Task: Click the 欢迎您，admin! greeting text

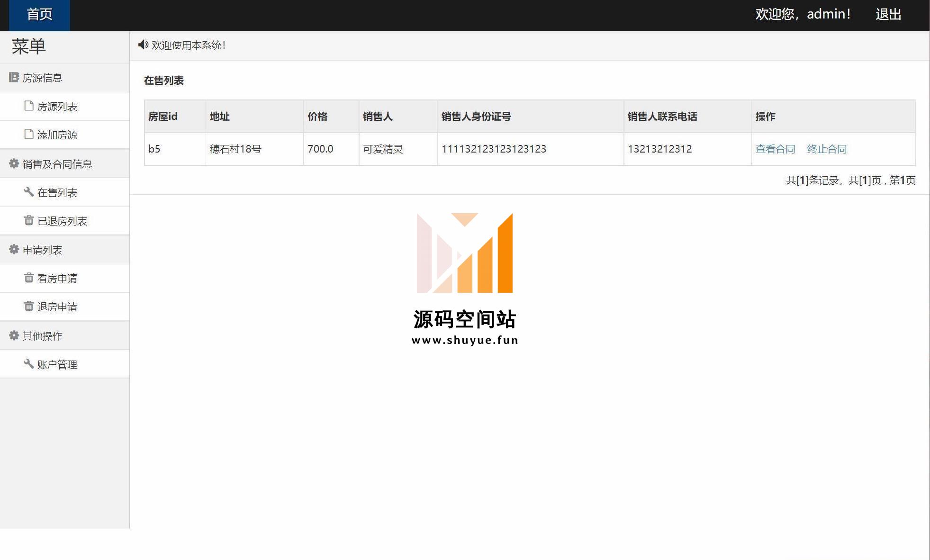Action: (x=803, y=14)
